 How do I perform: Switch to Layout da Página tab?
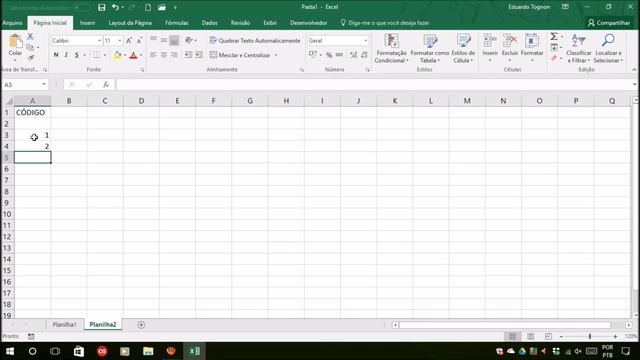[130, 23]
